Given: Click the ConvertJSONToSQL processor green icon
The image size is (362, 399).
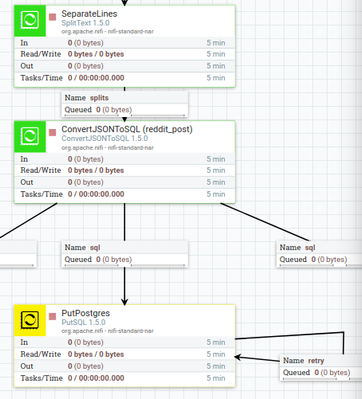Looking at the screenshot, I should (x=30, y=137).
